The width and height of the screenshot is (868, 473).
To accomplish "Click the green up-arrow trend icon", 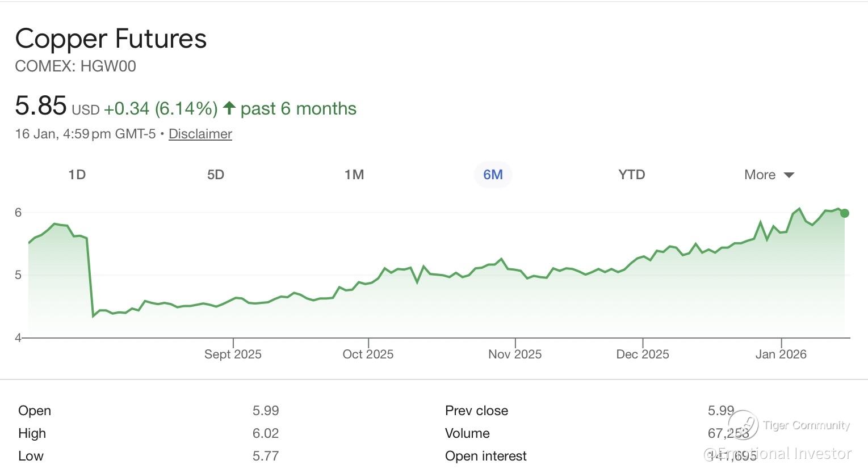I will coord(229,108).
